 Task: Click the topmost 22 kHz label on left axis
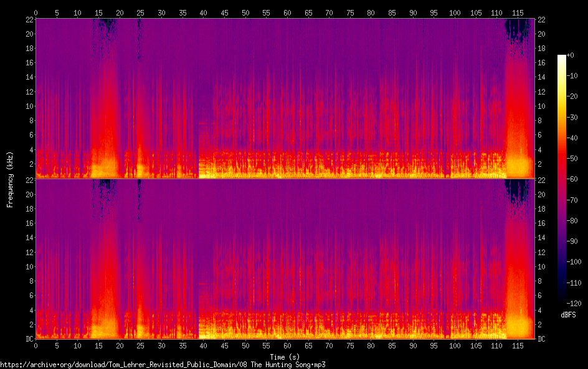click(28, 19)
